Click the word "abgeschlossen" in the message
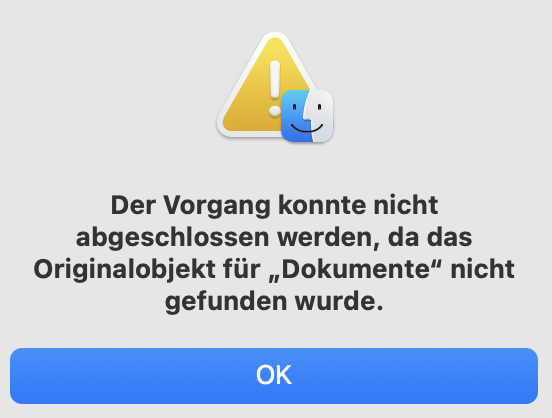552x418 pixels. 172,238
